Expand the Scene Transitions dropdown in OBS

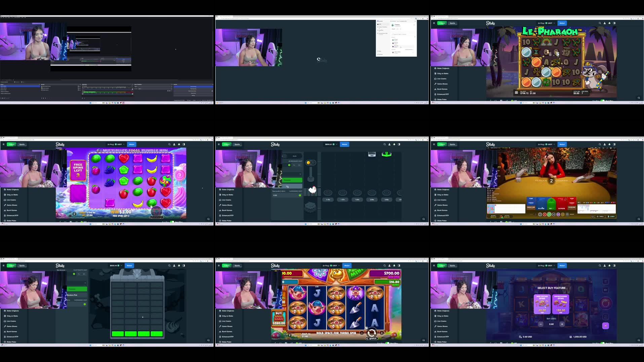click(171, 86)
